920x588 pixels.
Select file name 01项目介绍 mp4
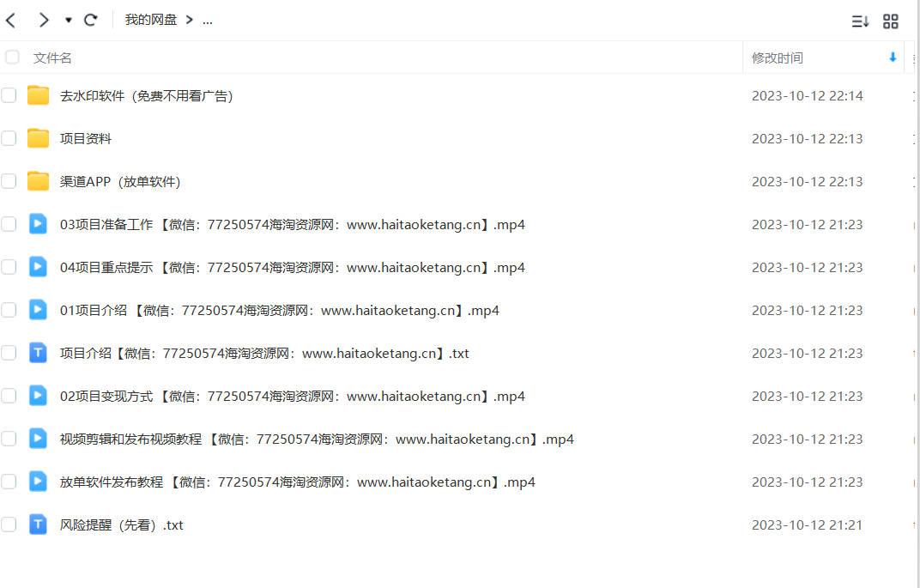(279, 310)
